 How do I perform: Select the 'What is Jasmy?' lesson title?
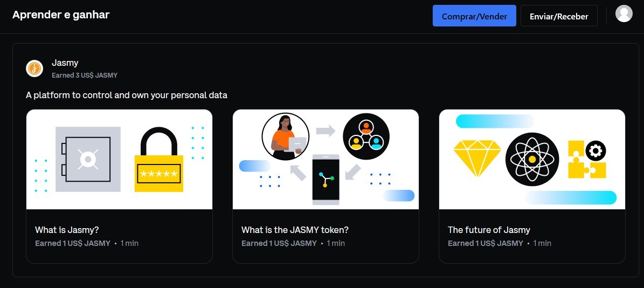tap(67, 230)
